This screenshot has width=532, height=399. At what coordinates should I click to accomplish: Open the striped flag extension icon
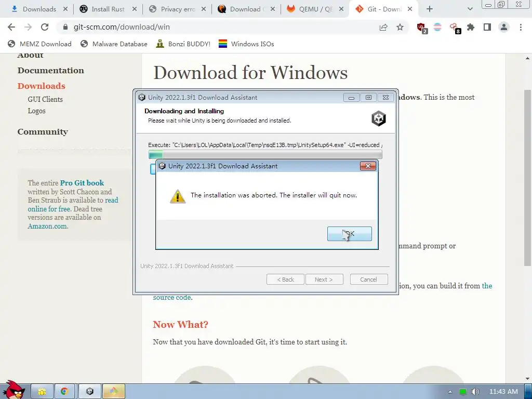tap(437, 27)
